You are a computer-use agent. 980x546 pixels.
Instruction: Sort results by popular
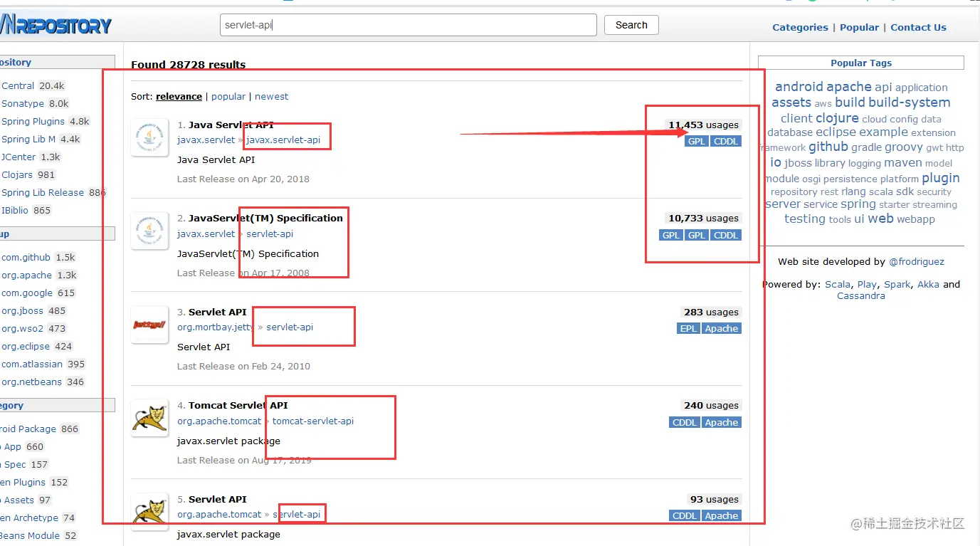coord(228,96)
